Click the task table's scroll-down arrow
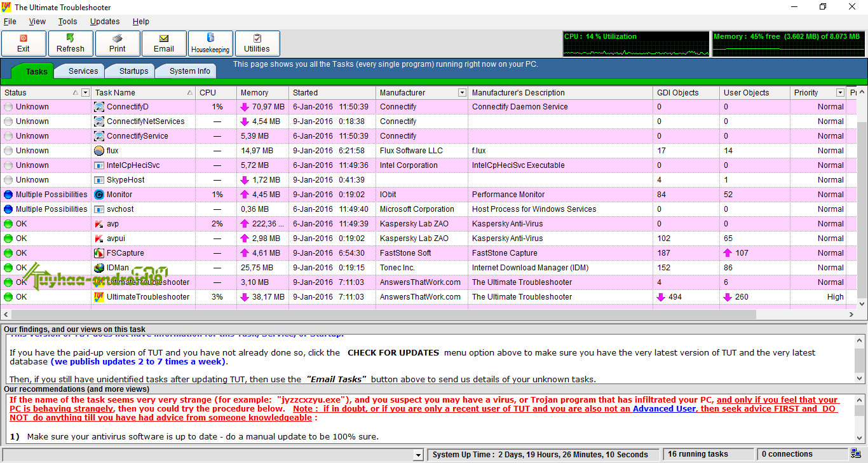Viewport: 868px width, 463px height. [x=862, y=304]
